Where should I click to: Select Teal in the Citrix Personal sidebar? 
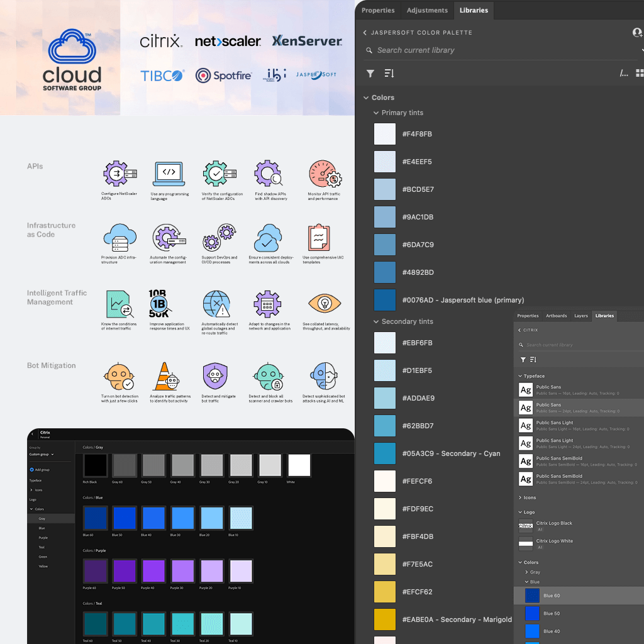click(x=42, y=547)
